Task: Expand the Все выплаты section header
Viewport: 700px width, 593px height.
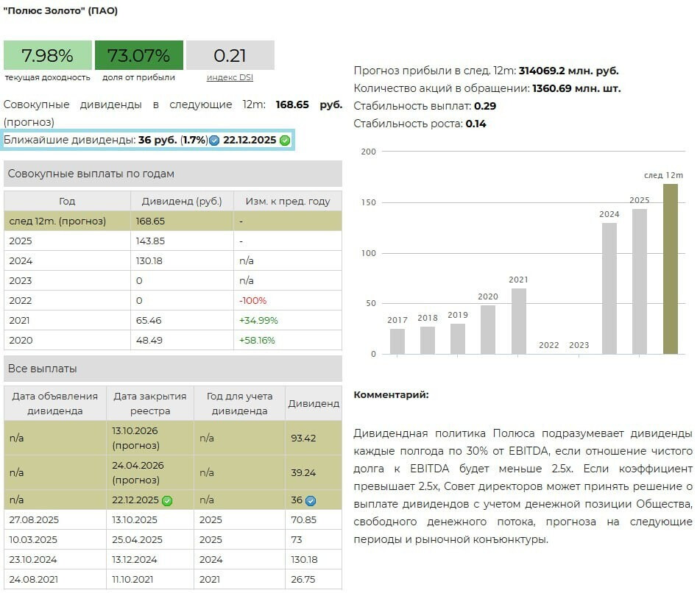Action: click(x=172, y=369)
